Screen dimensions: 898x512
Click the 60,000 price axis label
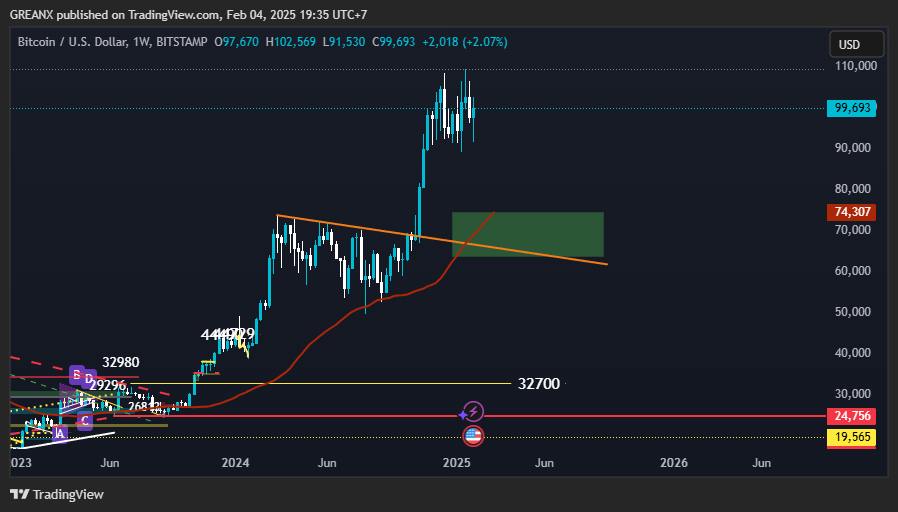(x=853, y=271)
